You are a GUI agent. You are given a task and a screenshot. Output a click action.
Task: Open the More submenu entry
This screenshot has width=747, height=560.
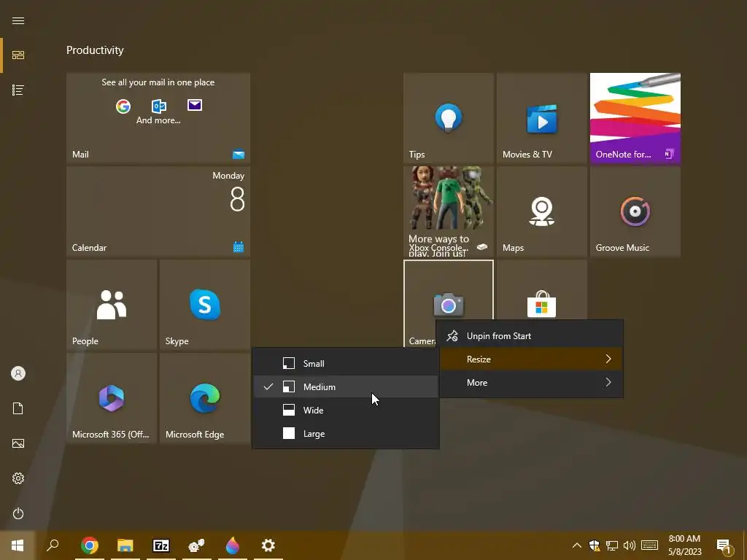coord(530,382)
